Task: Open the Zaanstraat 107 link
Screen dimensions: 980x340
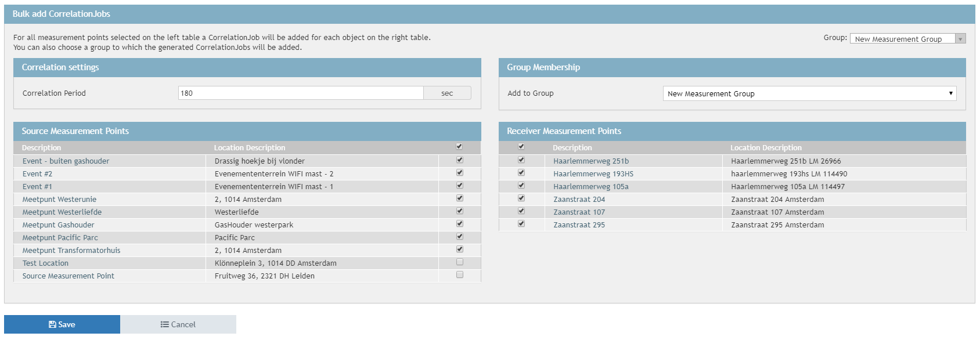Action: pos(579,212)
